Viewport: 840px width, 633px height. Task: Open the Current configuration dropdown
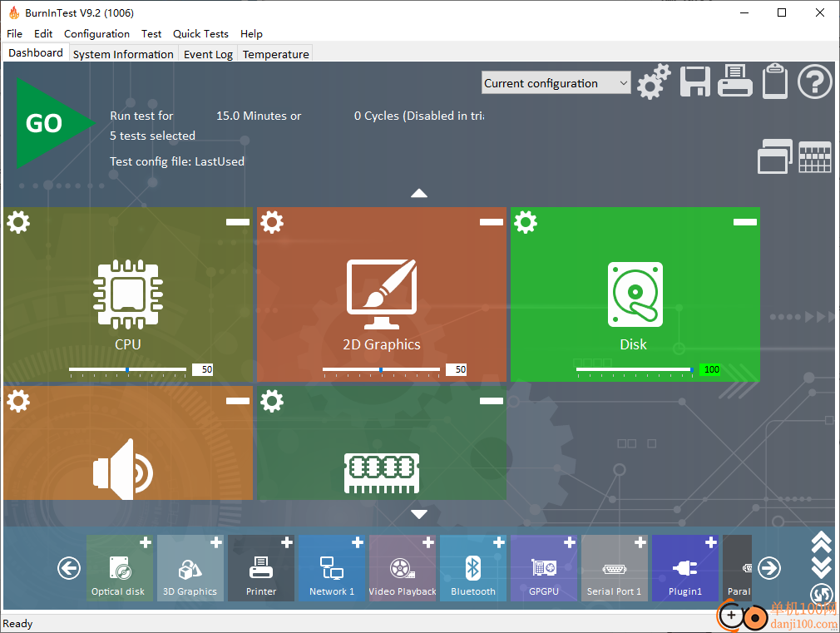(556, 83)
